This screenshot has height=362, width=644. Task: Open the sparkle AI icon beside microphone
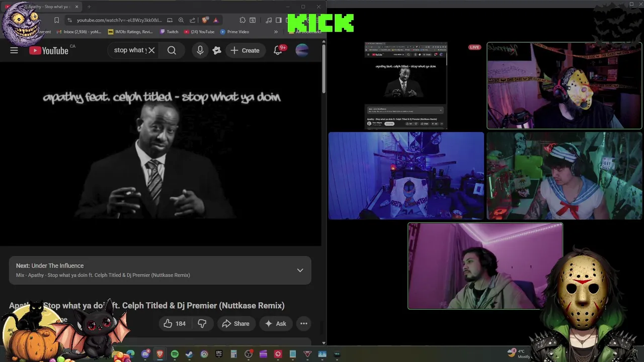(217, 50)
